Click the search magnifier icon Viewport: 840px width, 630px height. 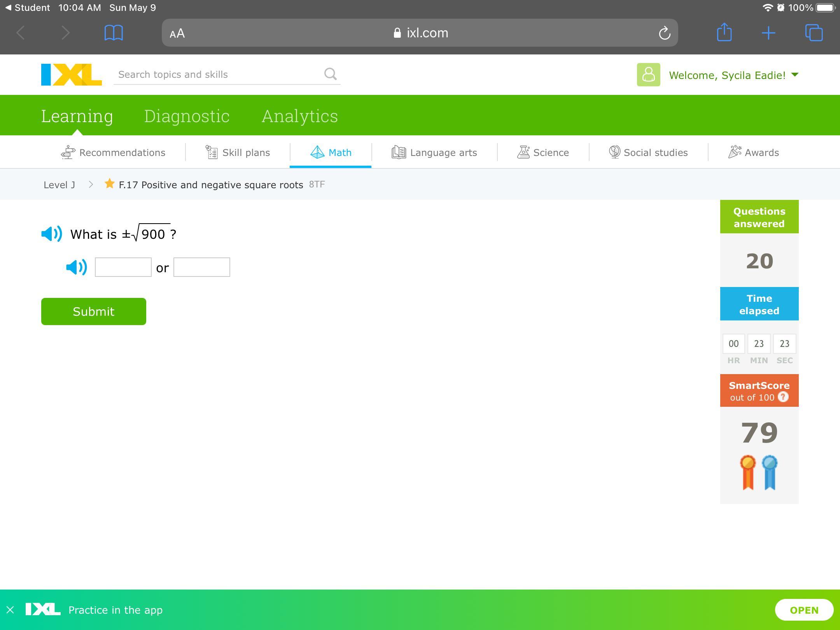(330, 74)
